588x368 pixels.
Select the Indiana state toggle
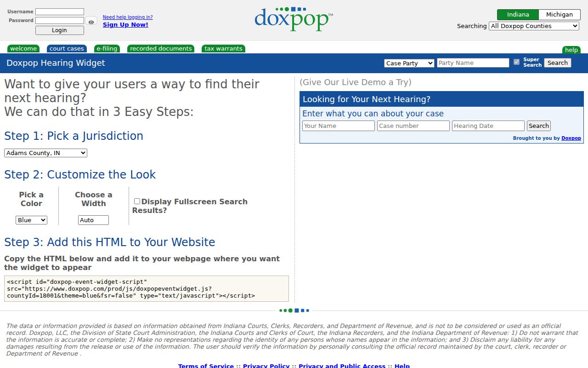click(518, 15)
